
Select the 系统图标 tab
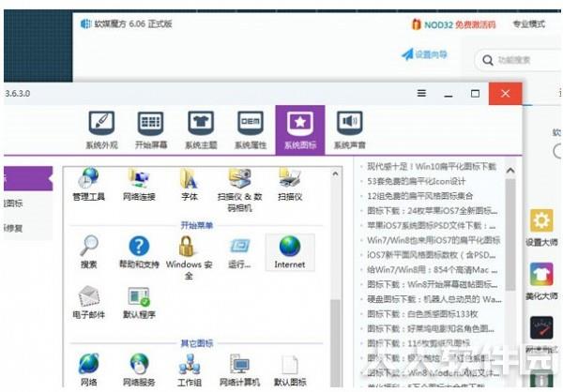300,130
